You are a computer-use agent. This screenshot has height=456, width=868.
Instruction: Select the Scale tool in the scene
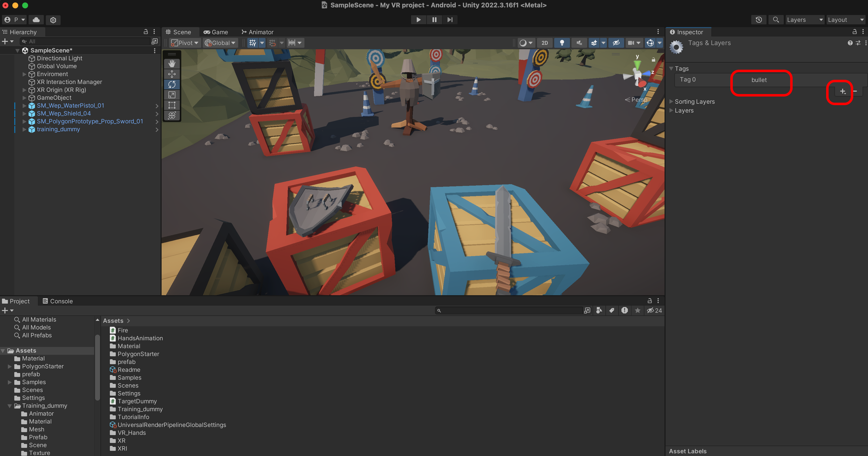[172, 95]
